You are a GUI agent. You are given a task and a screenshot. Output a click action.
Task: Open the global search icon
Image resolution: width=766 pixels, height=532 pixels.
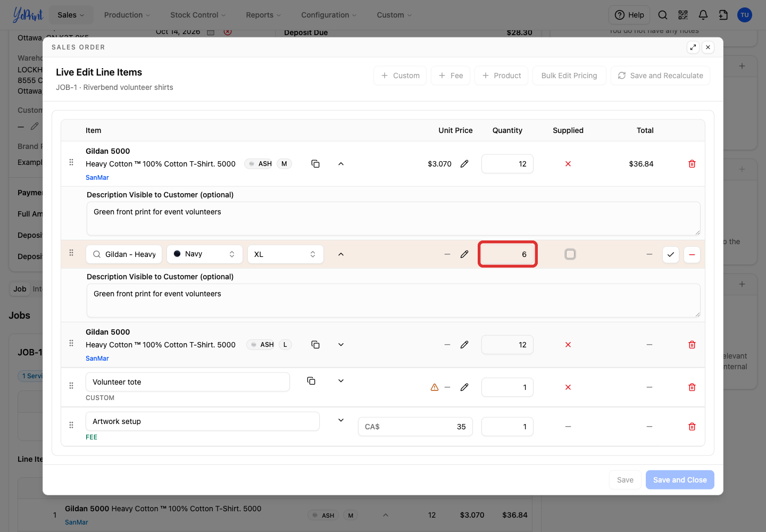click(x=663, y=15)
